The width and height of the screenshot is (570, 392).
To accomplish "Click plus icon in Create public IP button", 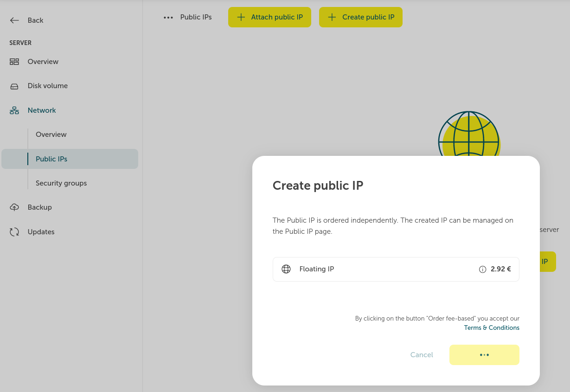I will (332, 17).
